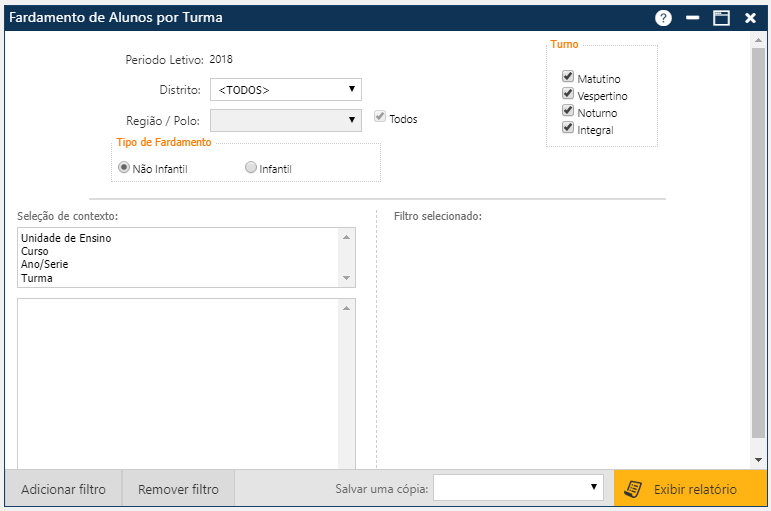Screen dimensions: 771x511
Task: Uncheck the Matutino shift checkbox
Action: tap(568, 77)
